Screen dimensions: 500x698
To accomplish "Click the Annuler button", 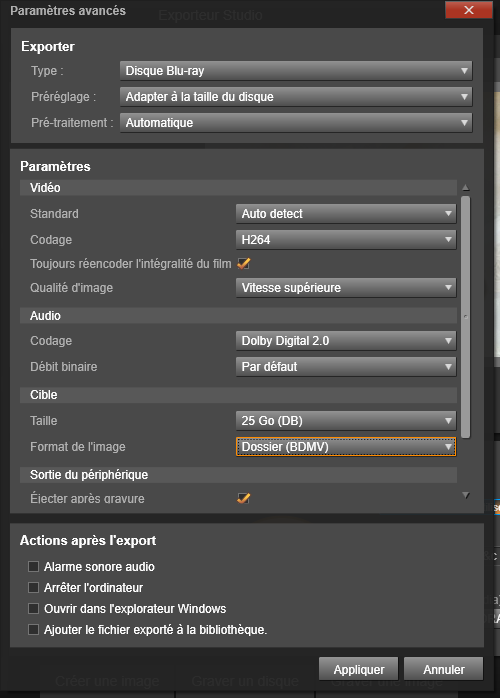I will (443, 669).
